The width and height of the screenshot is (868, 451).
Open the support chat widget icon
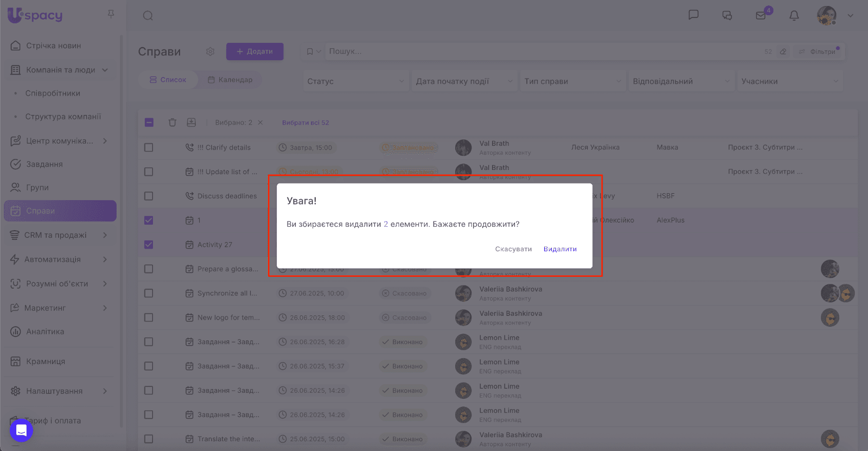click(x=21, y=430)
